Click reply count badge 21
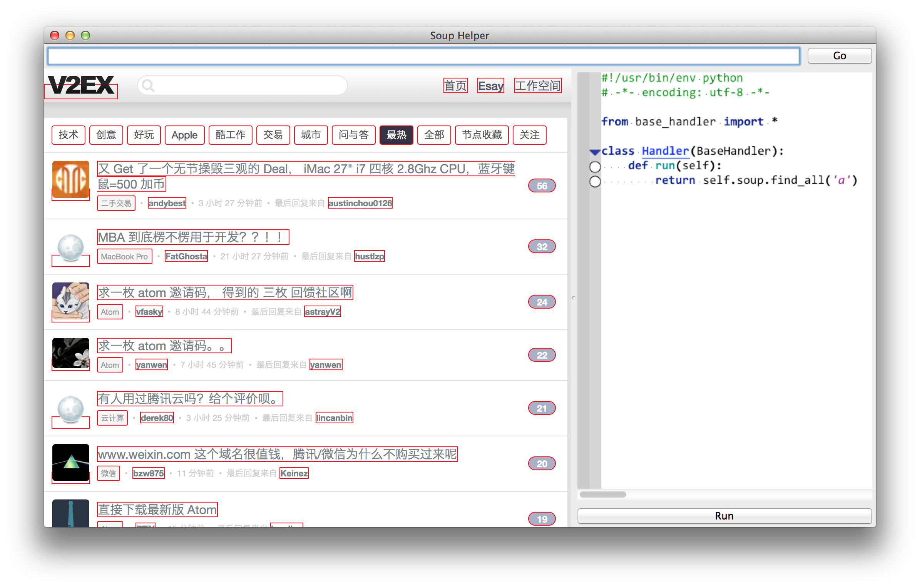This screenshot has width=920, height=588. point(542,408)
